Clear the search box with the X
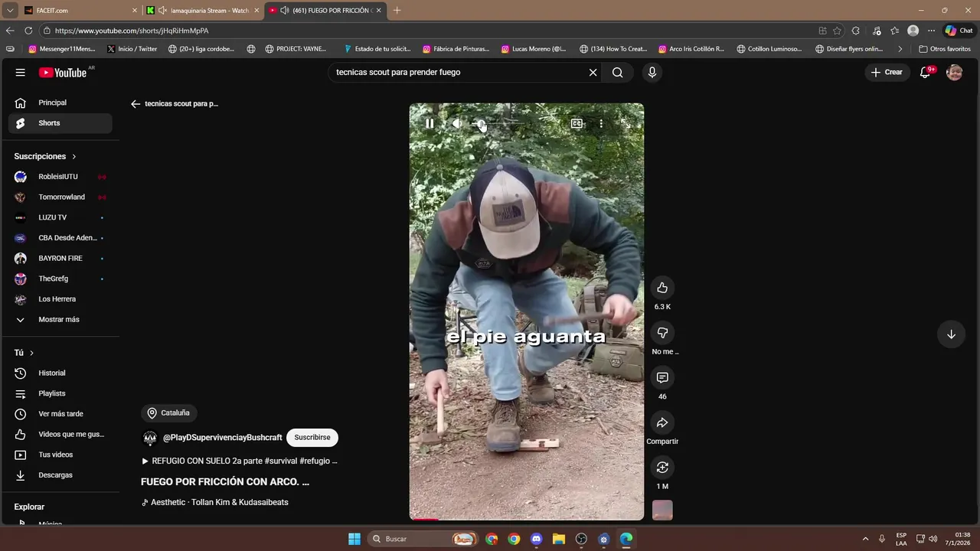Screen dimensions: 980x551 [x=593, y=72]
